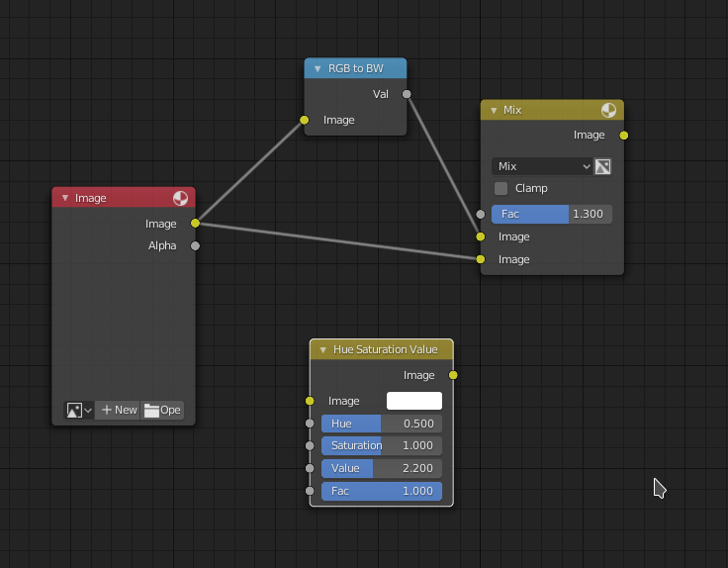This screenshot has width=728, height=568.
Task: Click the Val output socket on RGB to BW
Action: 407,94
